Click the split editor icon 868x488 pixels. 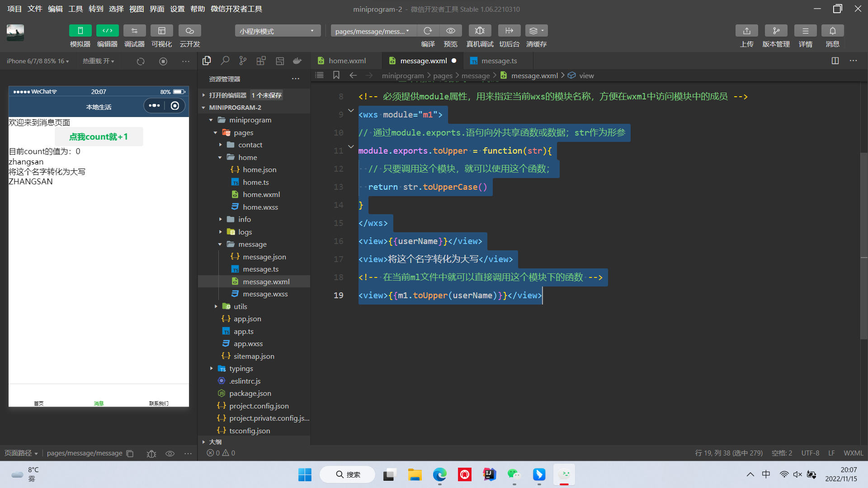coord(835,61)
